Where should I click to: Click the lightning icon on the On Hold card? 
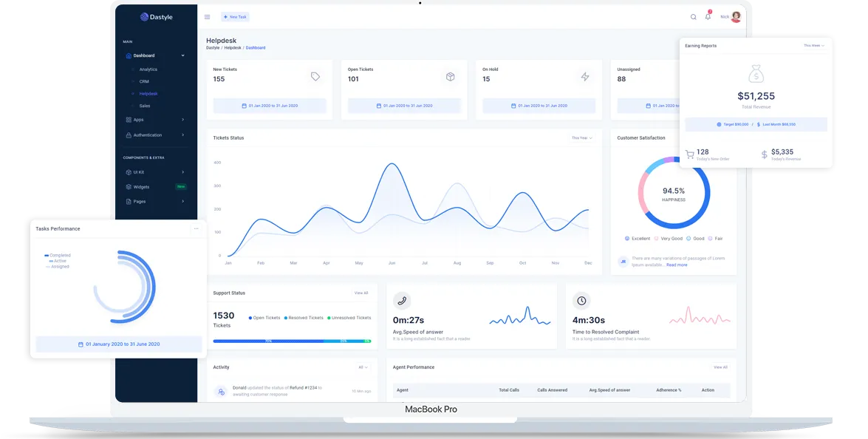coord(585,76)
